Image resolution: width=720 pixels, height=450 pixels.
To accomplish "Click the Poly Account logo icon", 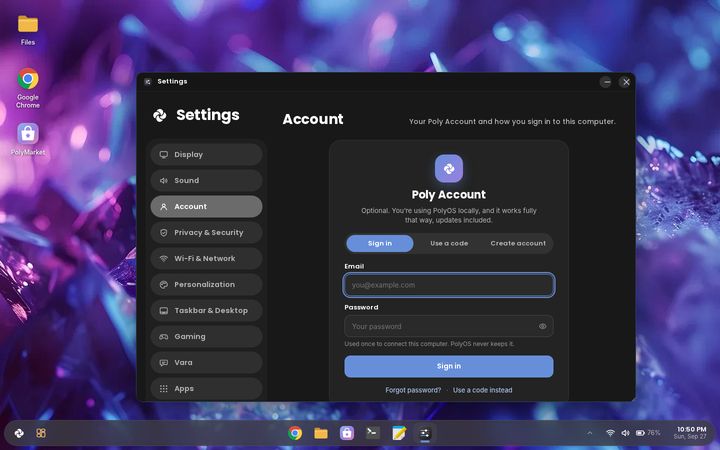I will coord(449,169).
